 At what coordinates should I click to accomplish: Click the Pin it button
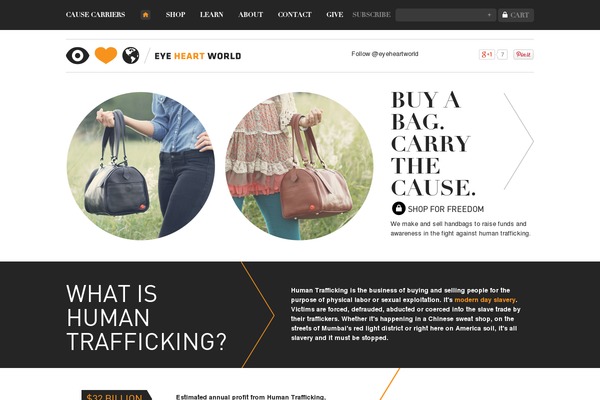point(523,54)
